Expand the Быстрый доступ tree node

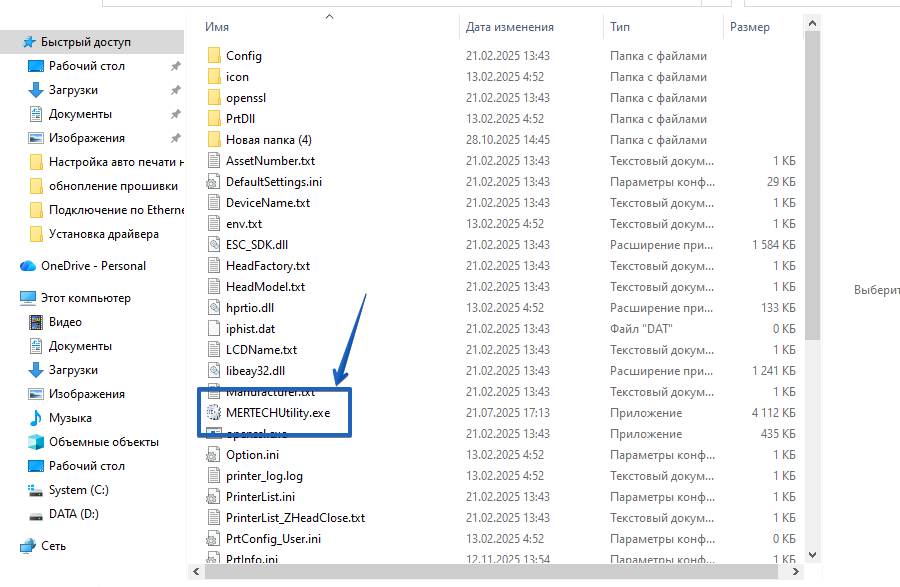click(10, 42)
